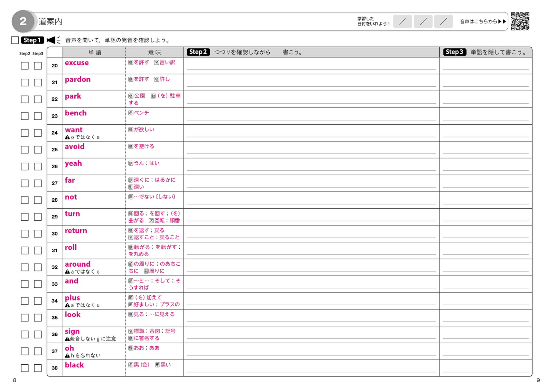
Task: Click the warning triangle under oh
Action: click(x=67, y=356)
